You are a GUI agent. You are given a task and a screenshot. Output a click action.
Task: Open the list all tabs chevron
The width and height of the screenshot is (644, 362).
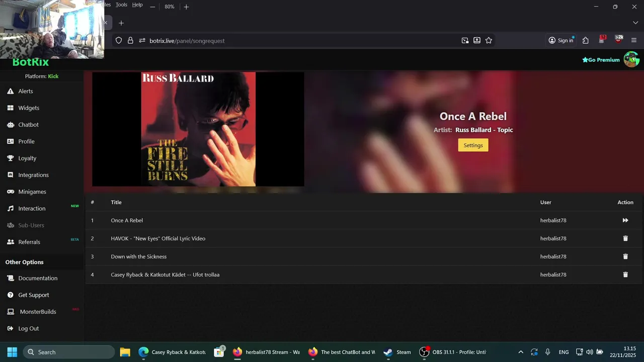(635, 23)
